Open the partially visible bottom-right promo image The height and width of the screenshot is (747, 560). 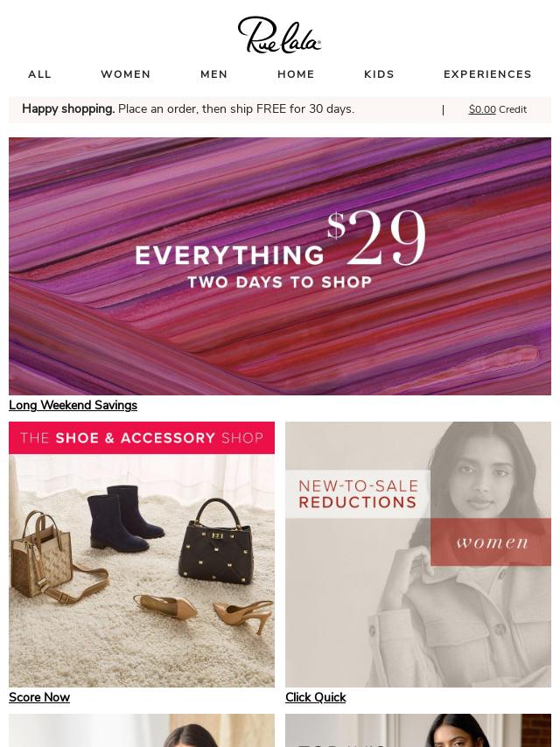click(418, 730)
